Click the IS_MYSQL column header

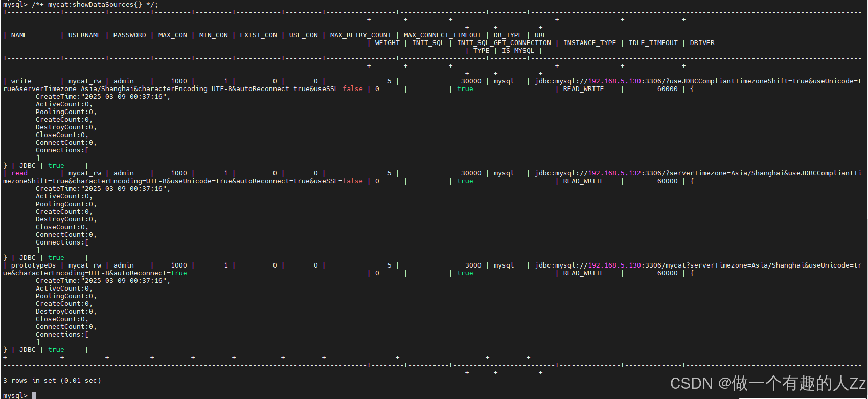pos(518,51)
